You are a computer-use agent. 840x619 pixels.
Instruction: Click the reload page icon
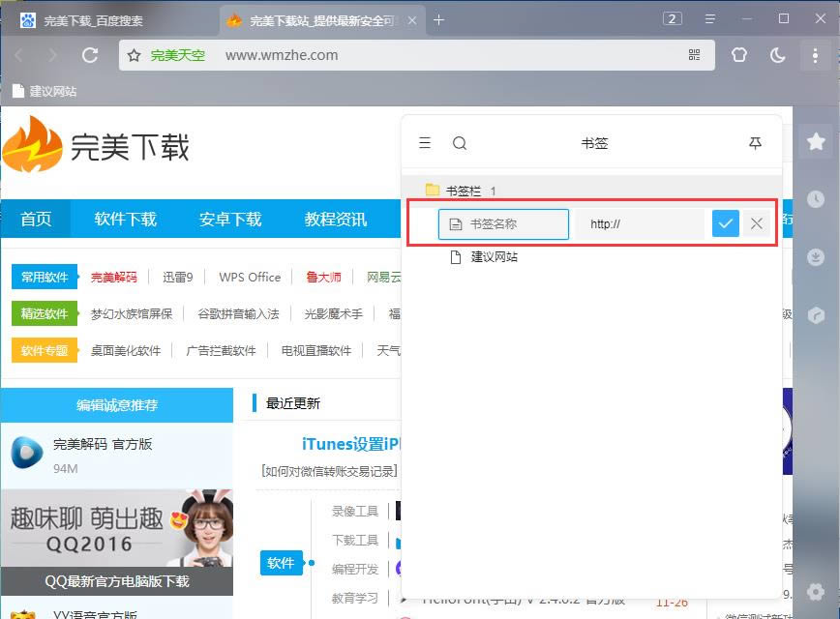point(90,55)
